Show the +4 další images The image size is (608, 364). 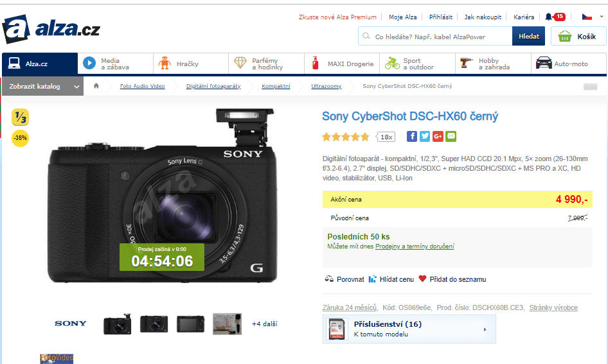264,324
